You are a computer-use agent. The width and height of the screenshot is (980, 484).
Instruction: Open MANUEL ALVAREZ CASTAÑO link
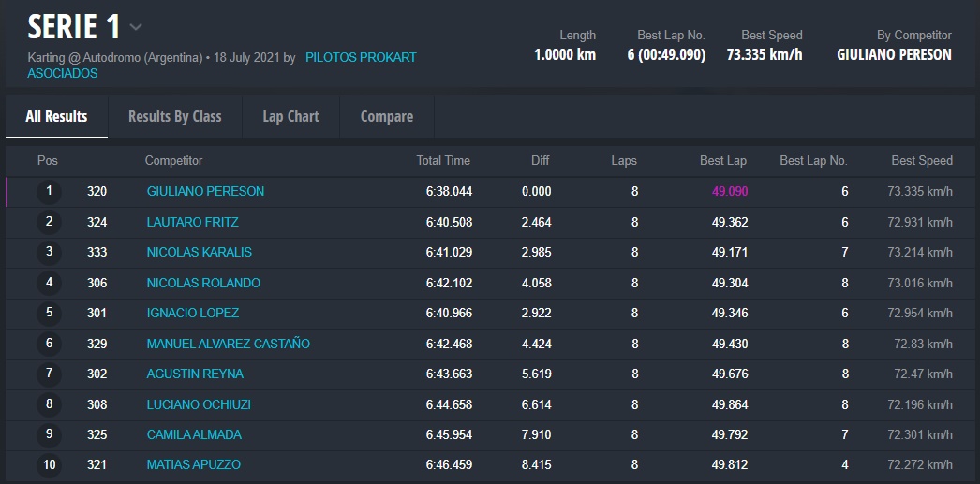point(228,344)
